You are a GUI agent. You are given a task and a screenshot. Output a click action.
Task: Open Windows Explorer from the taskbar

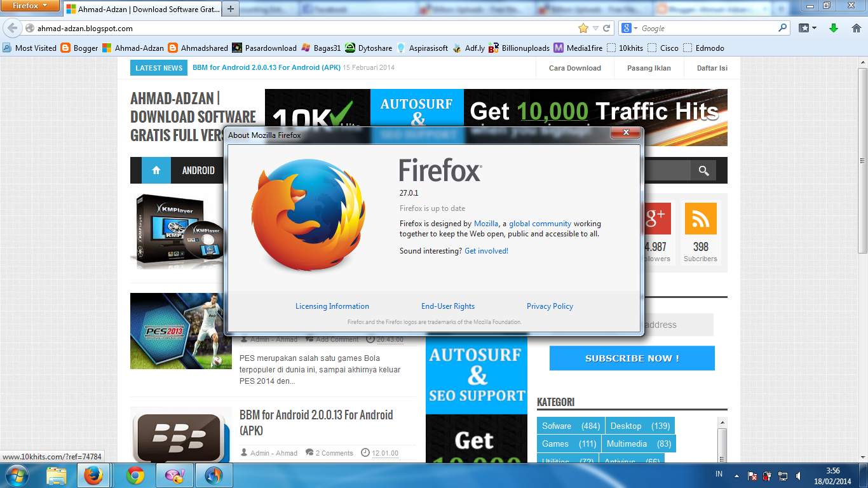coord(57,475)
